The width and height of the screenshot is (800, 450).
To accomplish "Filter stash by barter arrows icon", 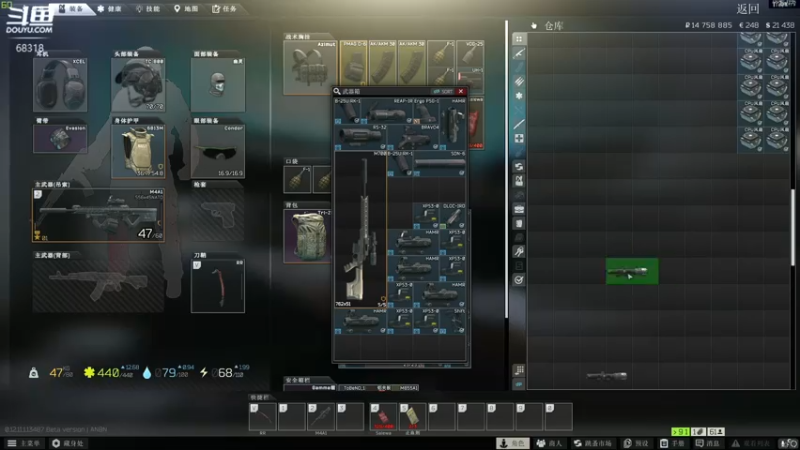I will pyautogui.click(x=519, y=166).
